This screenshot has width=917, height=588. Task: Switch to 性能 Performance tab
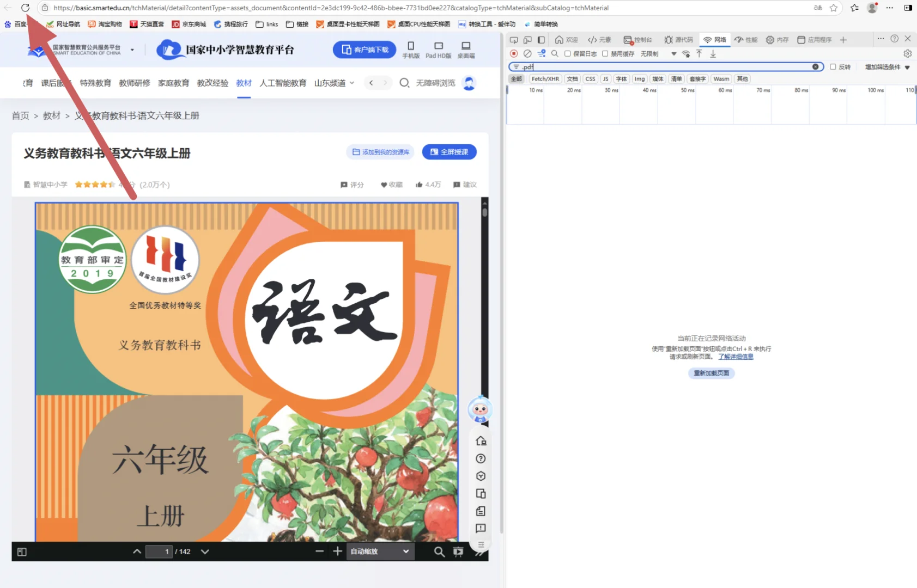pos(745,40)
